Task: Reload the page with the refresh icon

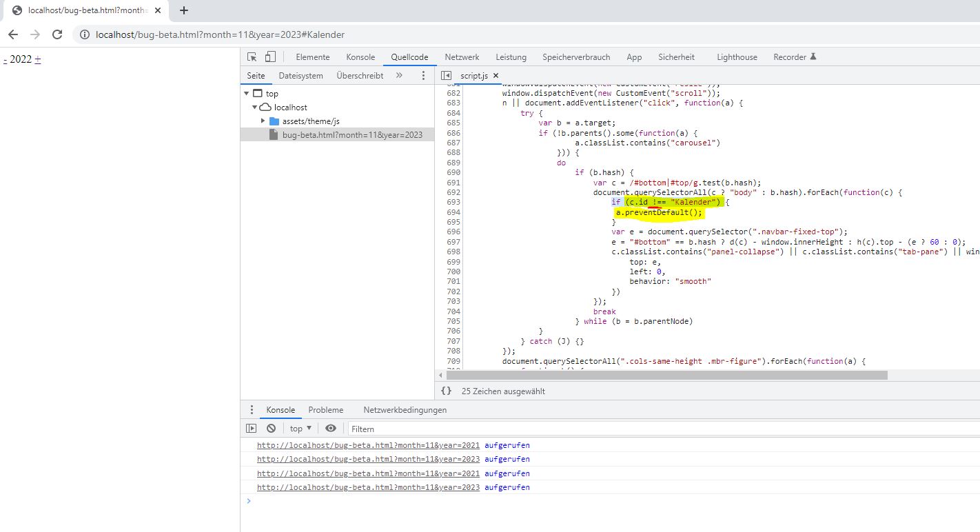Action: [57, 34]
